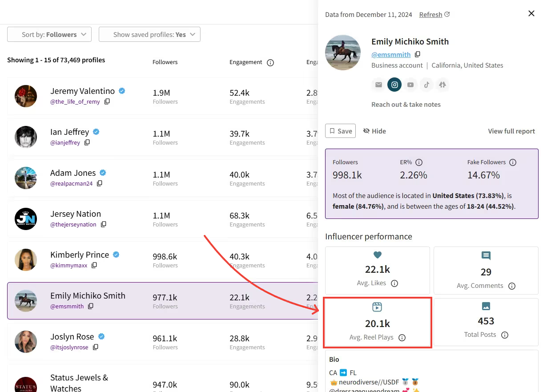Copy handle @realpacman24 icon
The image size is (543, 392).
pyautogui.click(x=100, y=183)
